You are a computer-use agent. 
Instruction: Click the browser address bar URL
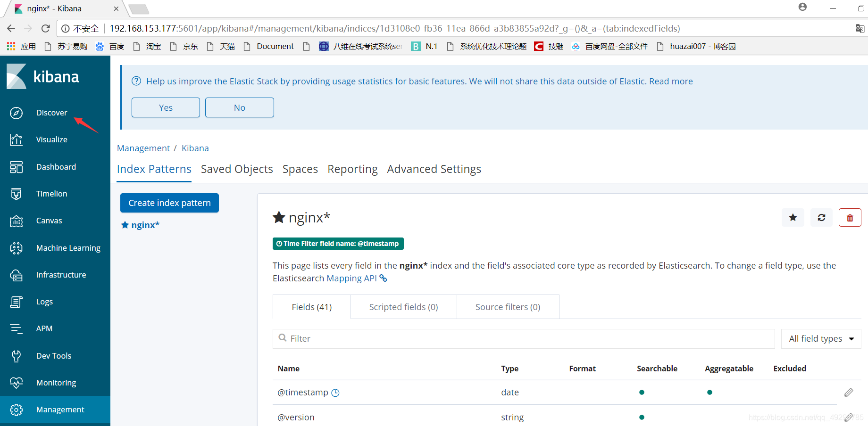394,28
